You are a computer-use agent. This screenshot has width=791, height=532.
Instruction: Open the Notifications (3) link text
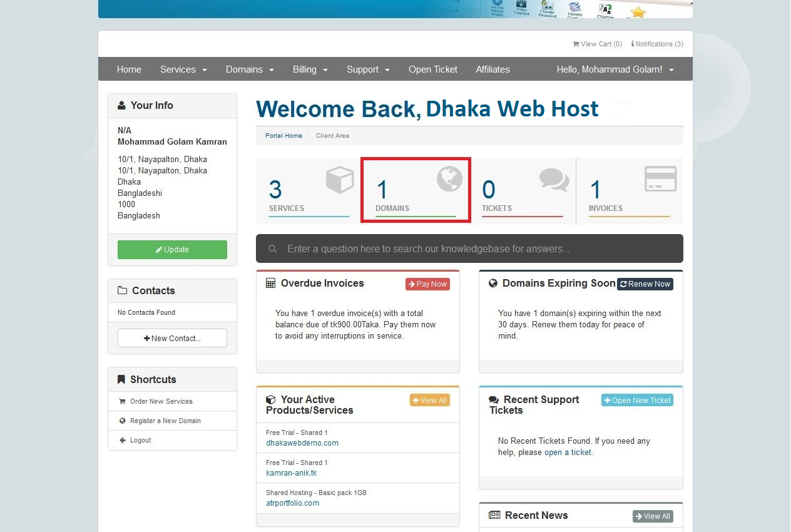pyautogui.click(x=660, y=44)
